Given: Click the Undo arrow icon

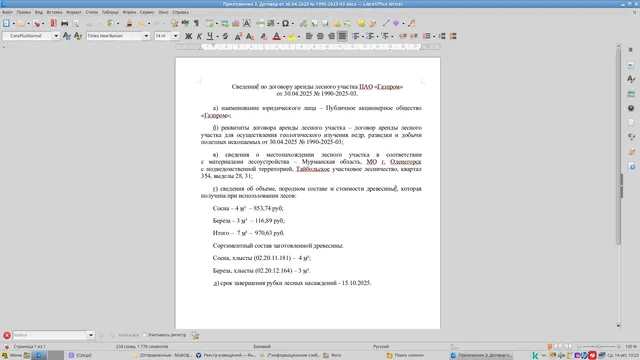Looking at the screenshot, I should [141, 24].
